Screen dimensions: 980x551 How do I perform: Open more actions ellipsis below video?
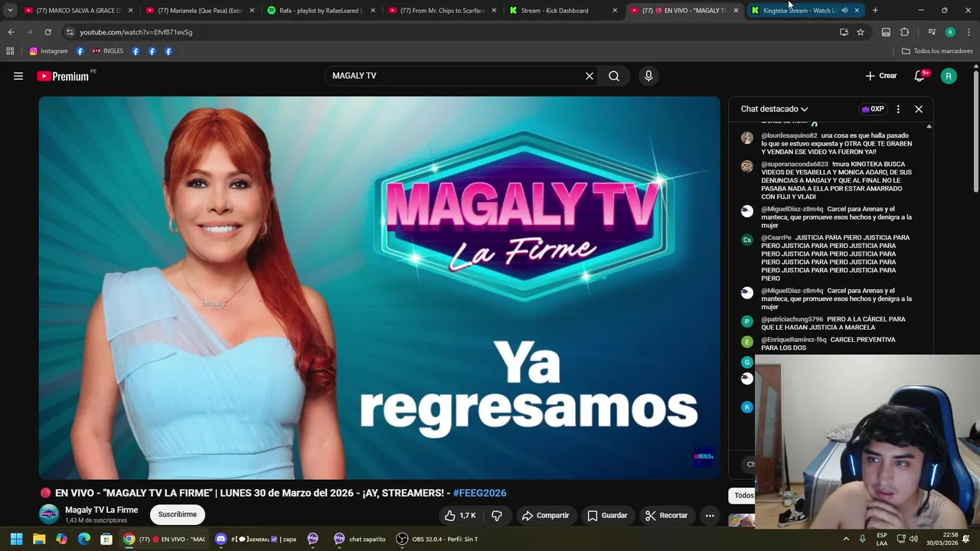[x=710, y=516]
